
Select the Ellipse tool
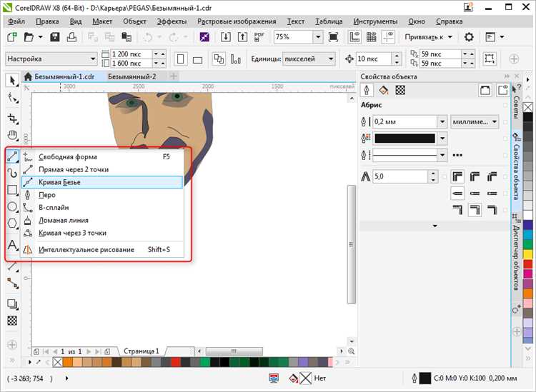(x=12, y=207)
